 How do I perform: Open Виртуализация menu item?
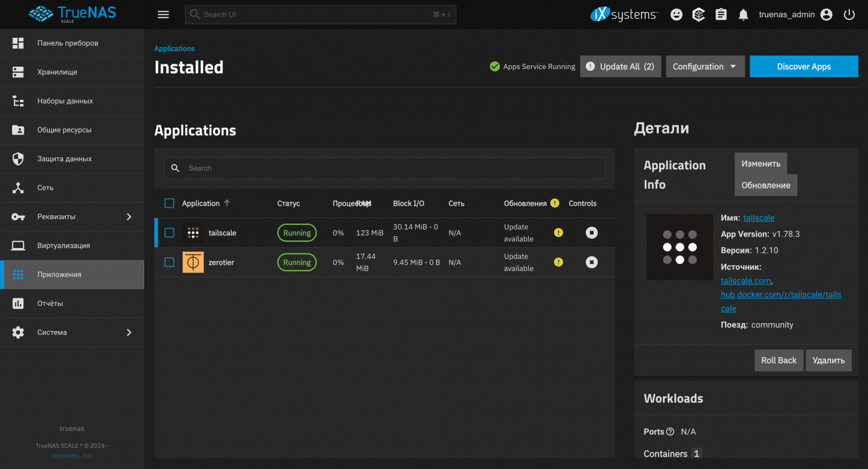pos(72,245)
